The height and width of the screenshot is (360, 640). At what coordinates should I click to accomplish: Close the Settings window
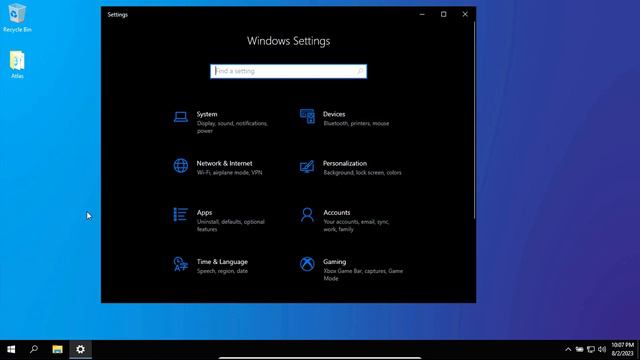[465, 14]
